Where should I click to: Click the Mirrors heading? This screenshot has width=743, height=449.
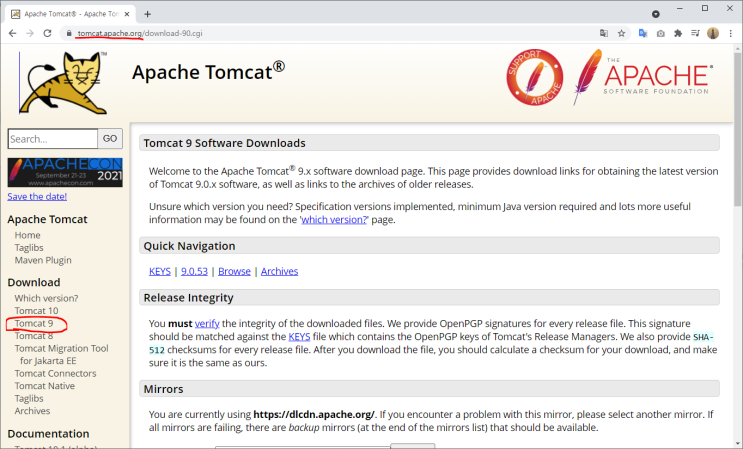[163, 389]
